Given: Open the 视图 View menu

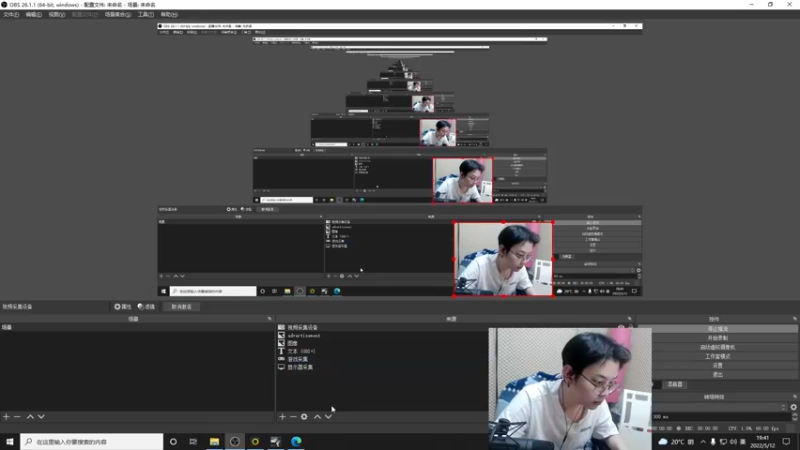Looking at the screenshot, I should click(x=57, y=15).
